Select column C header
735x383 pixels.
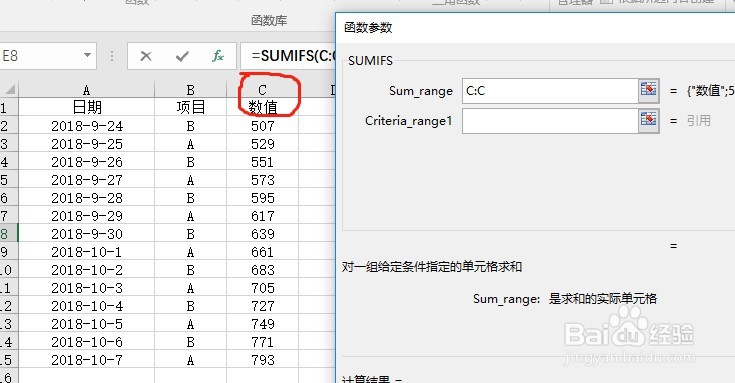tap(262, 89)
